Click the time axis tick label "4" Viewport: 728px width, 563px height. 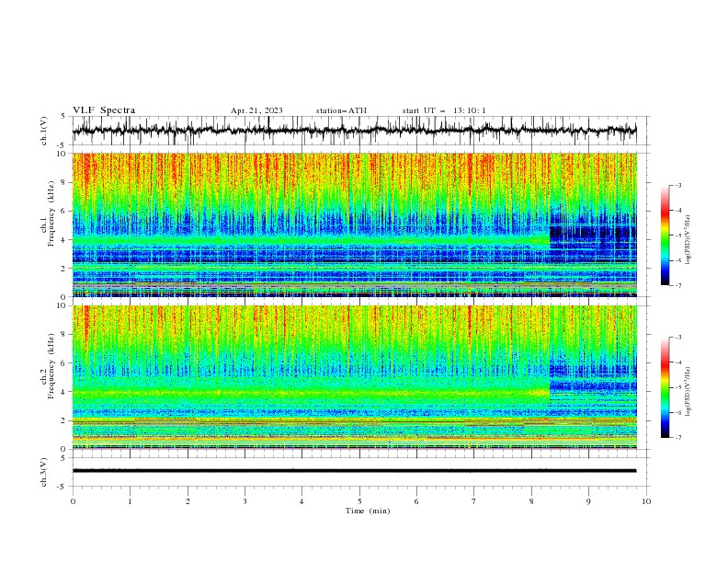click(x=301, y=501)
